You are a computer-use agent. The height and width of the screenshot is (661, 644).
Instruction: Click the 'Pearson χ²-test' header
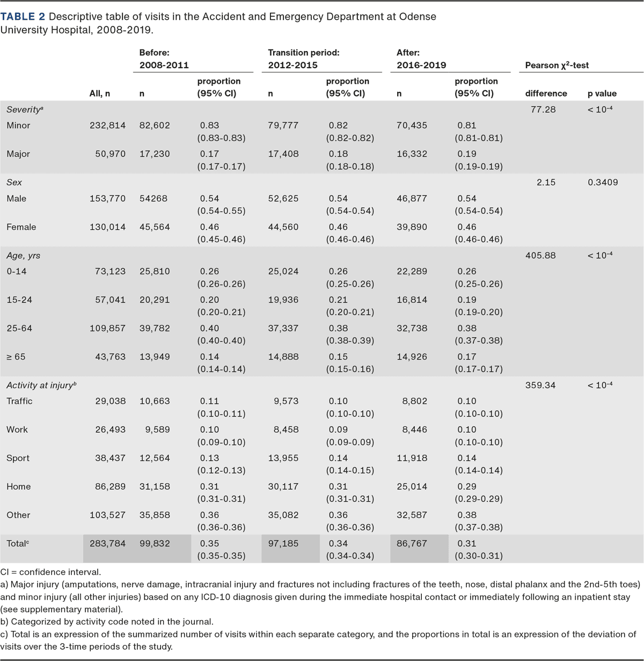[557, 66]
